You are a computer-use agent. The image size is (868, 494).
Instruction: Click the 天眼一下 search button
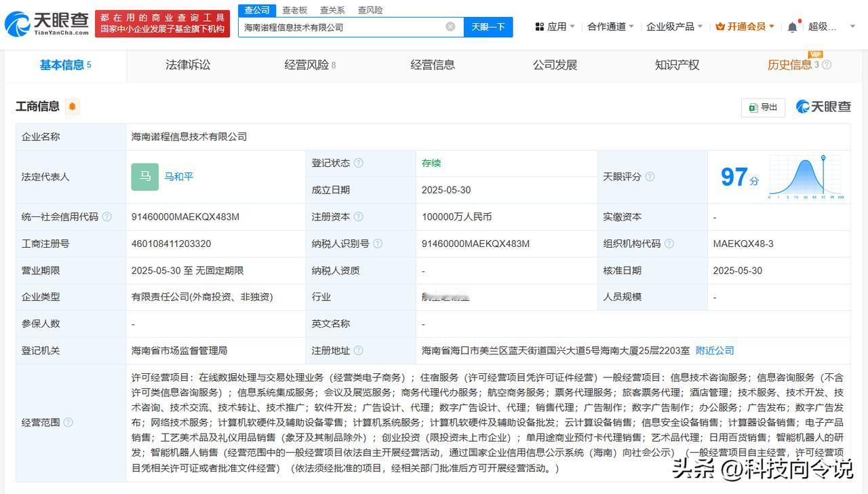pos(488,26)
